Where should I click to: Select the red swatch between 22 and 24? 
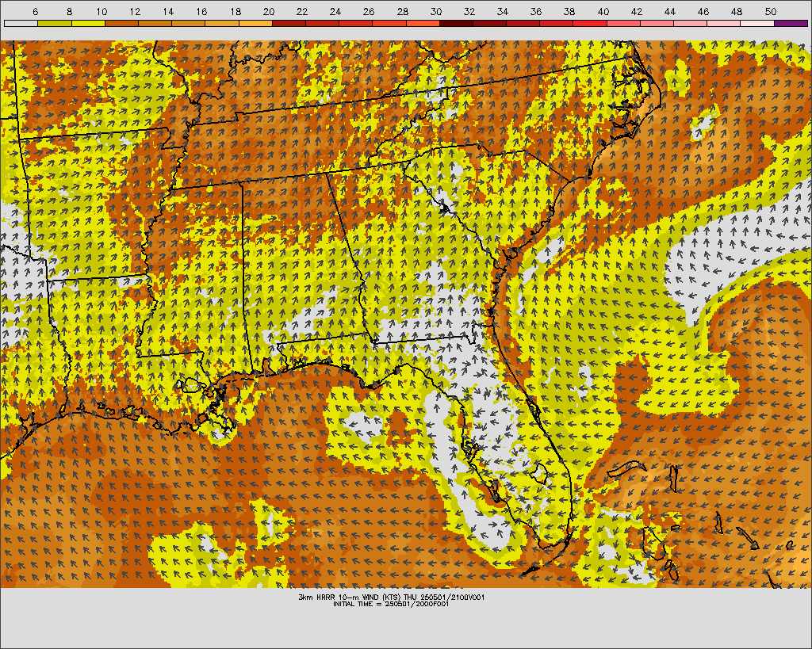pyautogui.click(x=322, y=23)
